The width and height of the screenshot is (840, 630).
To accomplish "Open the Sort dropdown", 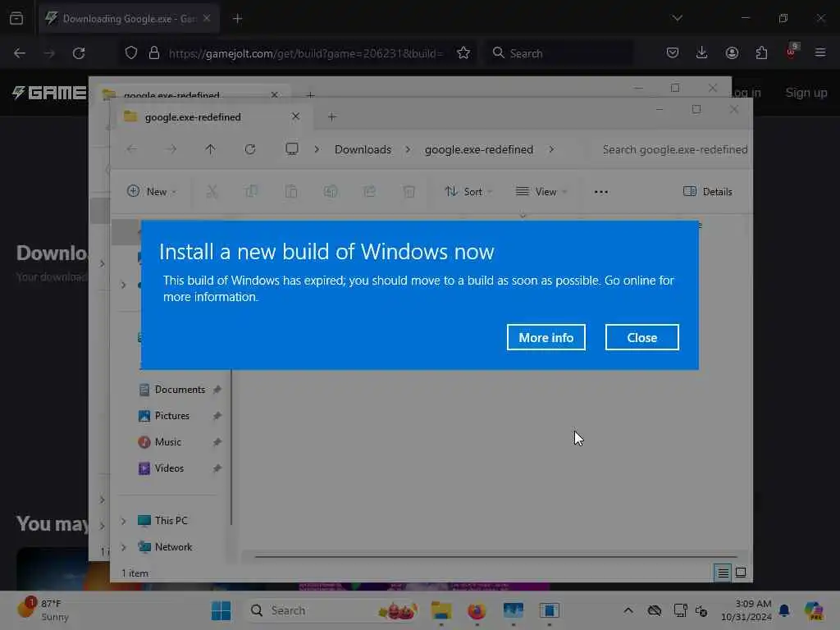I will coord(468,191).
